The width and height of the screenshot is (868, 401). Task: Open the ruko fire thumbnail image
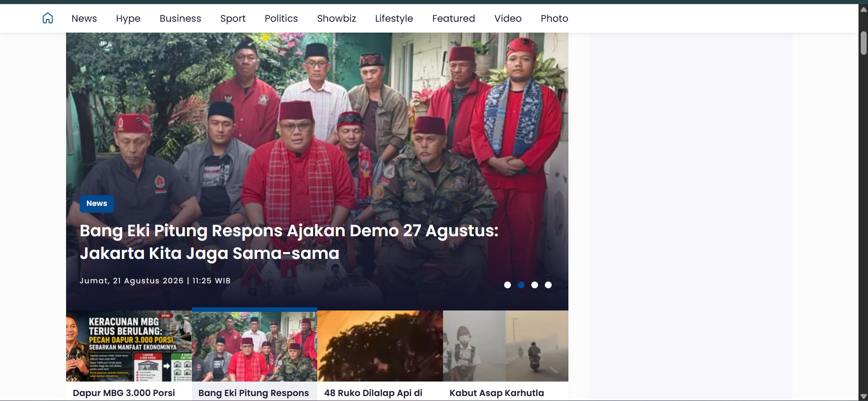click(380, 346)
